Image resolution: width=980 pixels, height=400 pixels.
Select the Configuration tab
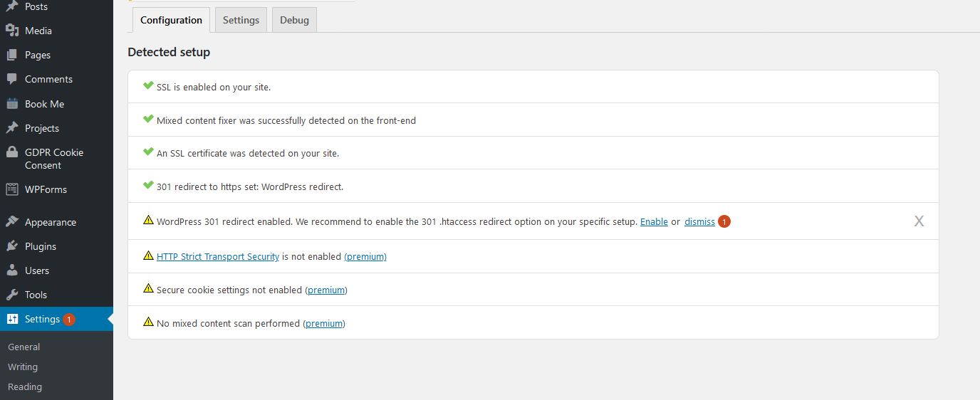pyautogui.click(x=171, y=20)
